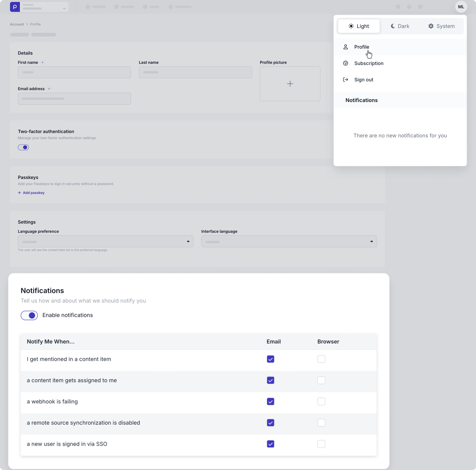
Task: Click the First name input field
Action: [x=74, y=72]
